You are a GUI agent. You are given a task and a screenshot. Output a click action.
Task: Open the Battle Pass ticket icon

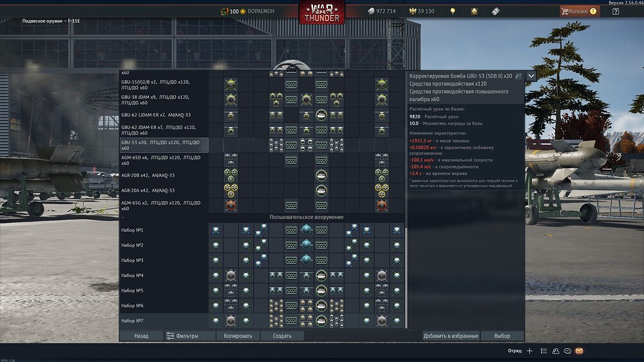pyautogui.click(x=496, y=11)
